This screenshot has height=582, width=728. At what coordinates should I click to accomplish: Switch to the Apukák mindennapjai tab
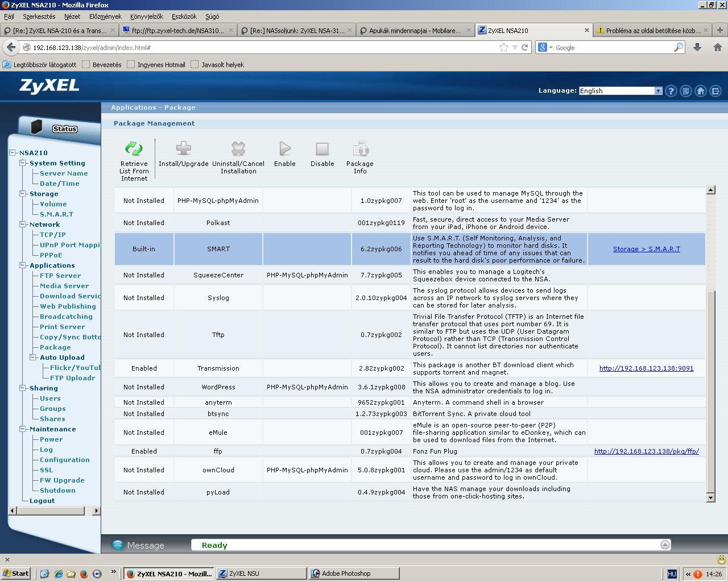click(x=415, y=31)
